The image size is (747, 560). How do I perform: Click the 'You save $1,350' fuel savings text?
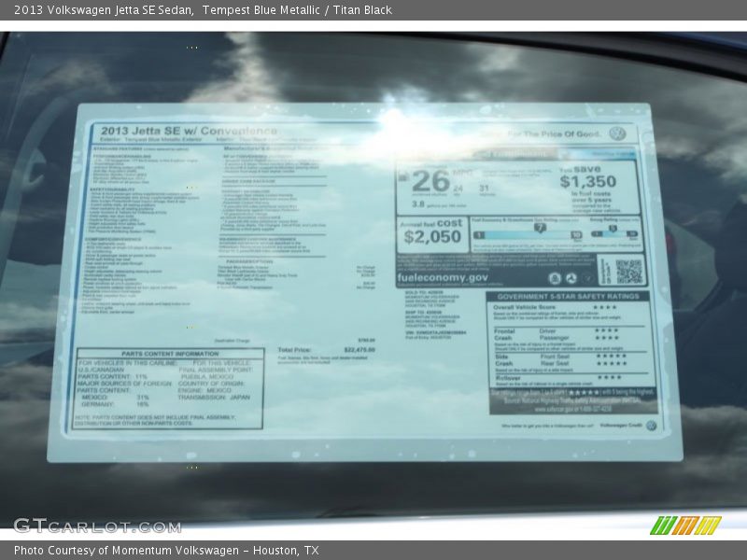point(587,177)
